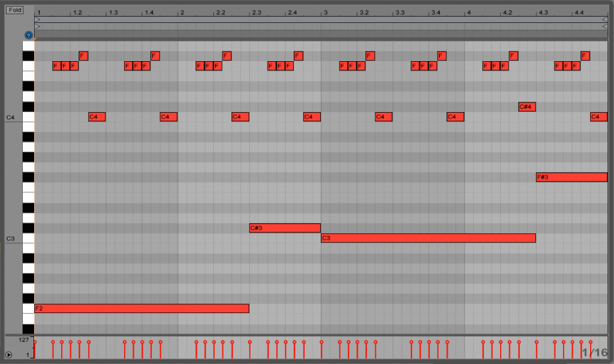Screen dimensions: 614x364
Task: Click the 3.2 beat ruler marker
Action: (x=364, y=13)
